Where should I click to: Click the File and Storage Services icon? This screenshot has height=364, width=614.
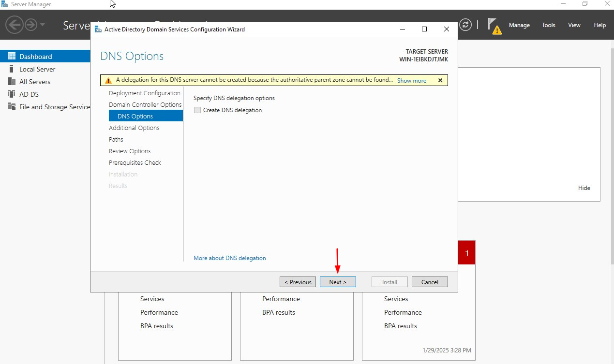click(12, 107)
